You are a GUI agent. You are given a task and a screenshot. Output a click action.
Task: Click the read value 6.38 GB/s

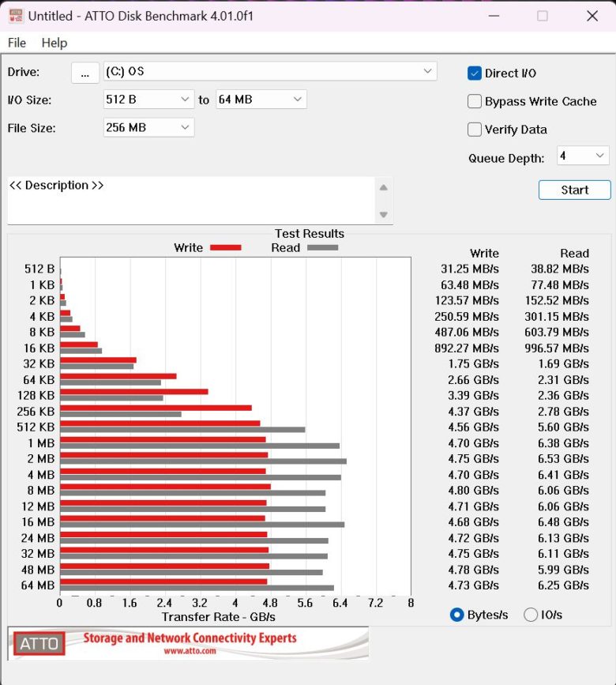(563, 443)
